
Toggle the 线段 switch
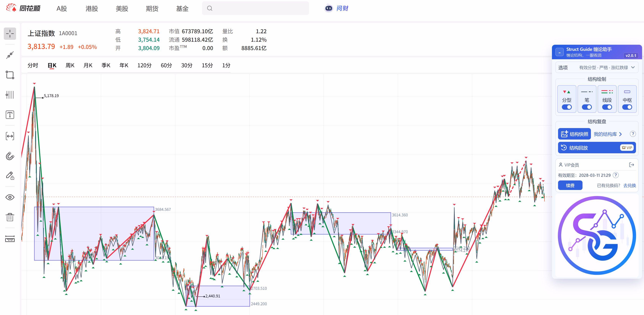(x=607, y=107)
